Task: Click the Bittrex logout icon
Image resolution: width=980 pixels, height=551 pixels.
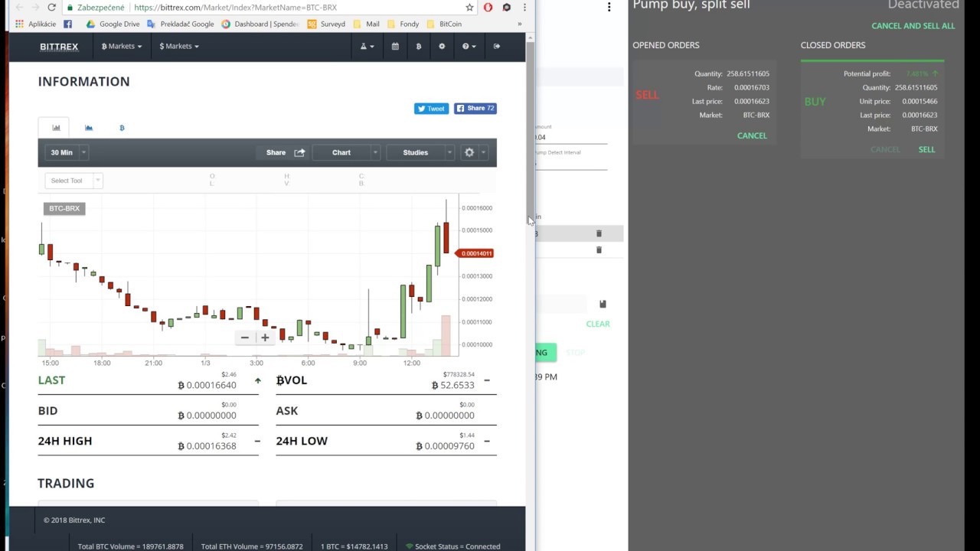Action: coord(496,46)
